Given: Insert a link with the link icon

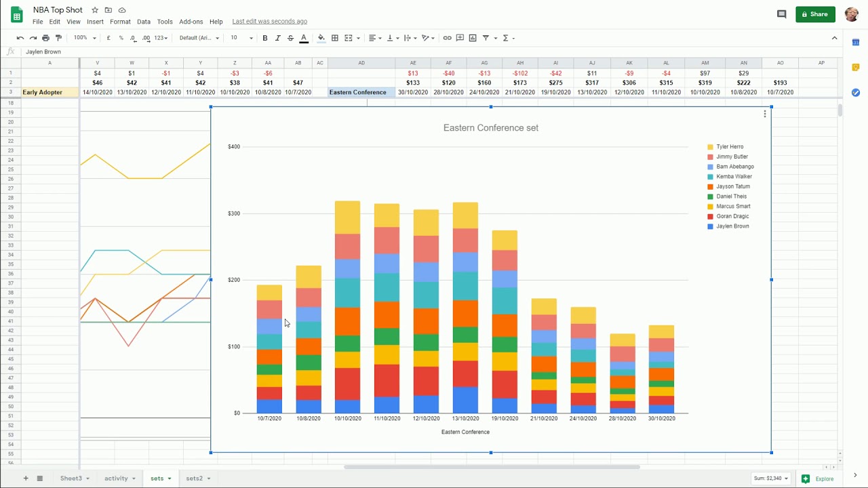Looking at the screenshot, I should coord(447,38).
